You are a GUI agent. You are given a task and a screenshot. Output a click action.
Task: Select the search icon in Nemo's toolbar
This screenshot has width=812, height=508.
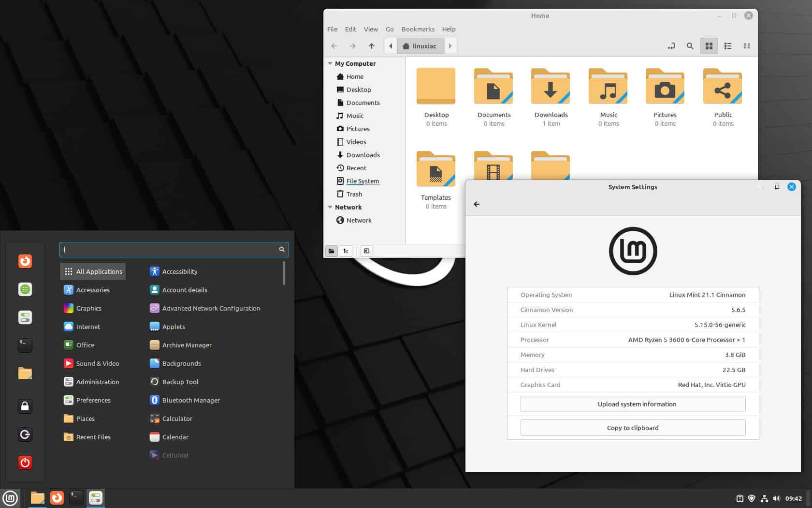(x=690, y=46)
